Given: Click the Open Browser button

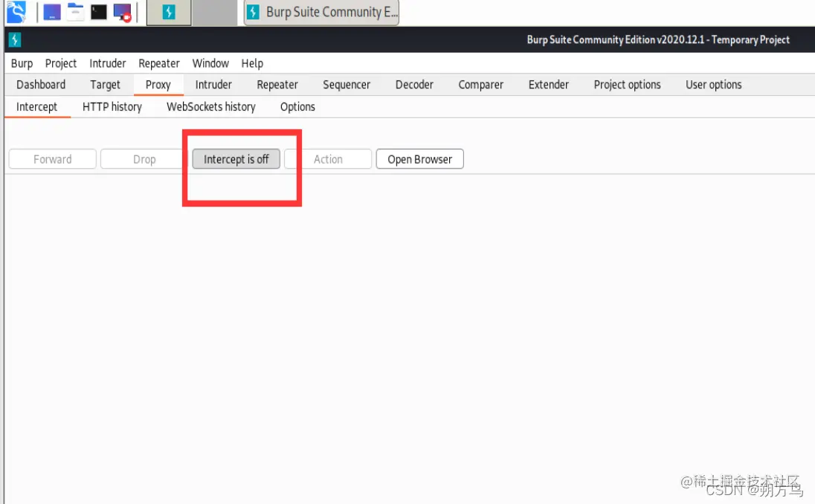Looking at the screenshot, I should (420, 160).
